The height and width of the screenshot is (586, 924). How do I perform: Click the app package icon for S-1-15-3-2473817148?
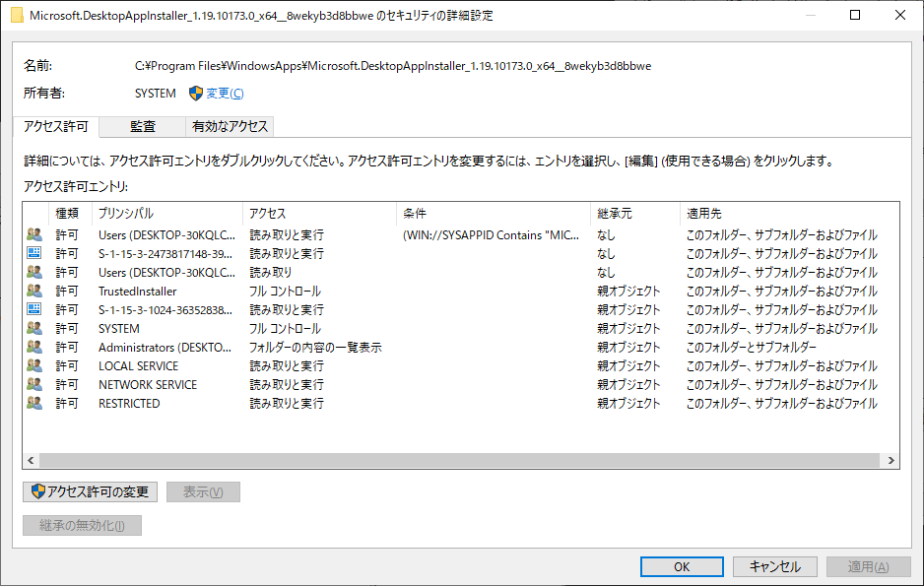tap(34, 253)
